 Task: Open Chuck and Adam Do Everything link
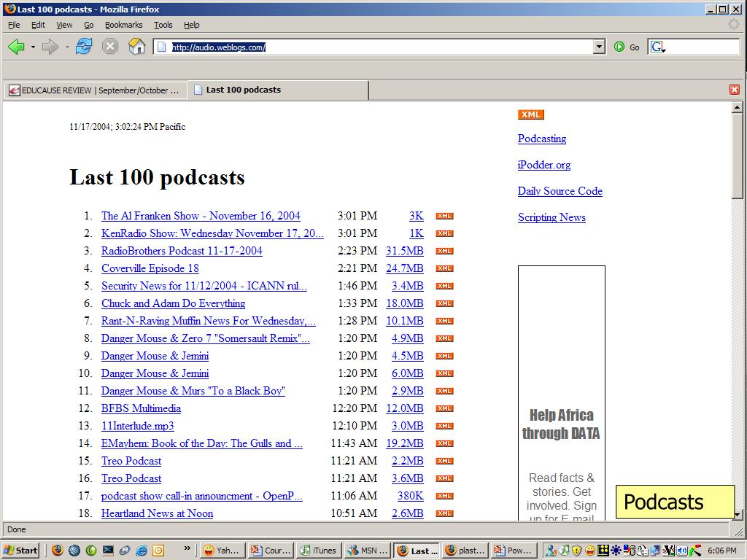174,303
